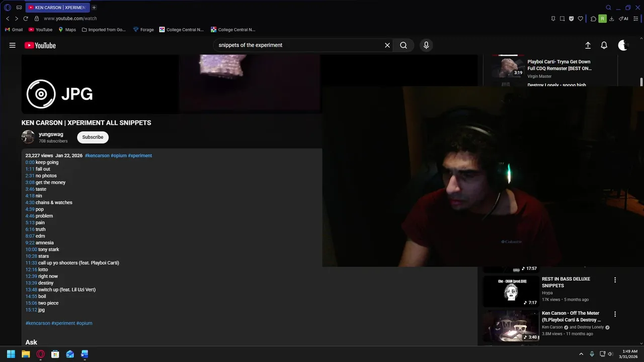Open Opera GX corner gaming icon
Screen dimensions: 644x362
[19, 8]
